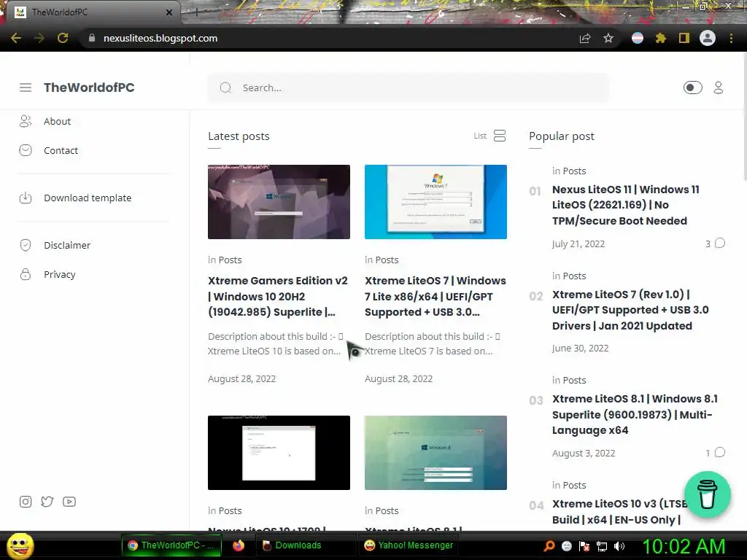Image resolution: width=747 pixels, height=560 pixels.
Task: Switch to Yahoo! Messenger on taskbar
Action: [409, 545]
